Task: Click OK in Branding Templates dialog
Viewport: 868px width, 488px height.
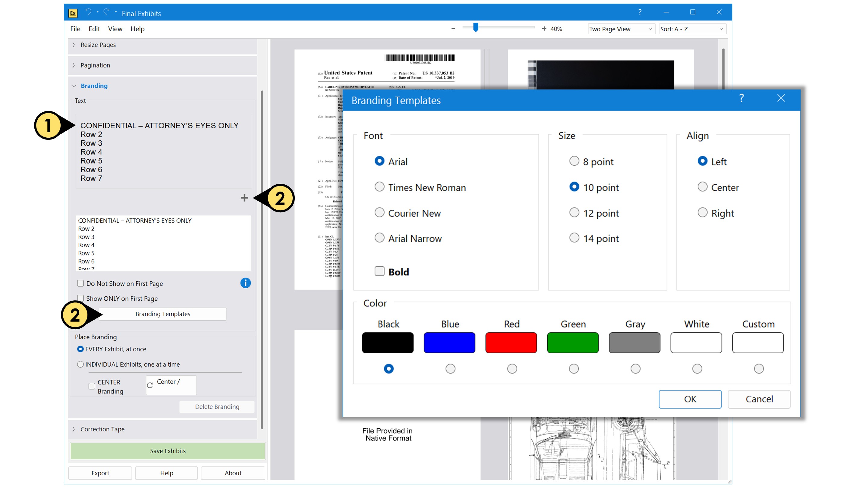Action: pos(690,399)
